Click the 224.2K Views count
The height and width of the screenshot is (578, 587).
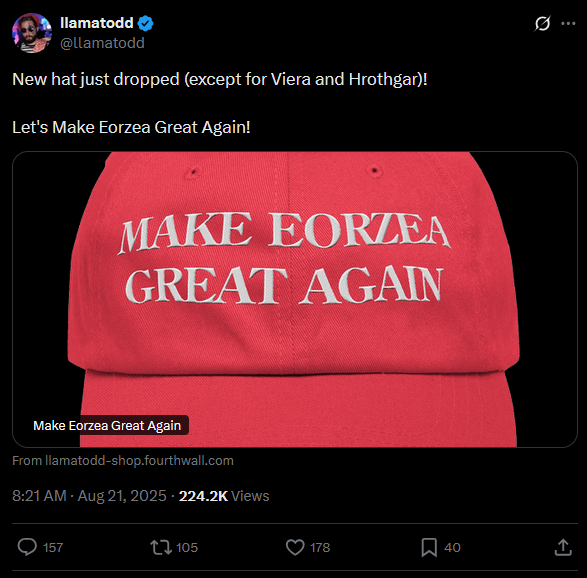[224, 496]
